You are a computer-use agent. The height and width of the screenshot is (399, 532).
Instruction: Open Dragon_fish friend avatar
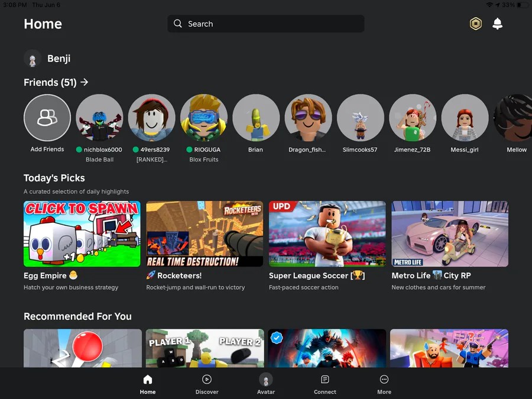tap(309, 118)
